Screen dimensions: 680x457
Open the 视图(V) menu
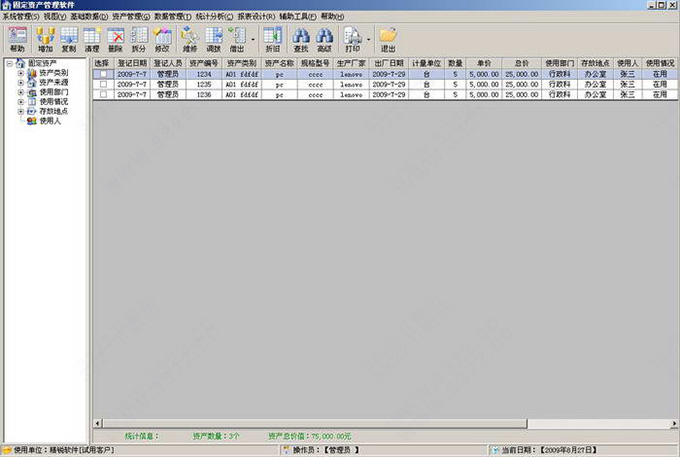(55, 16)
